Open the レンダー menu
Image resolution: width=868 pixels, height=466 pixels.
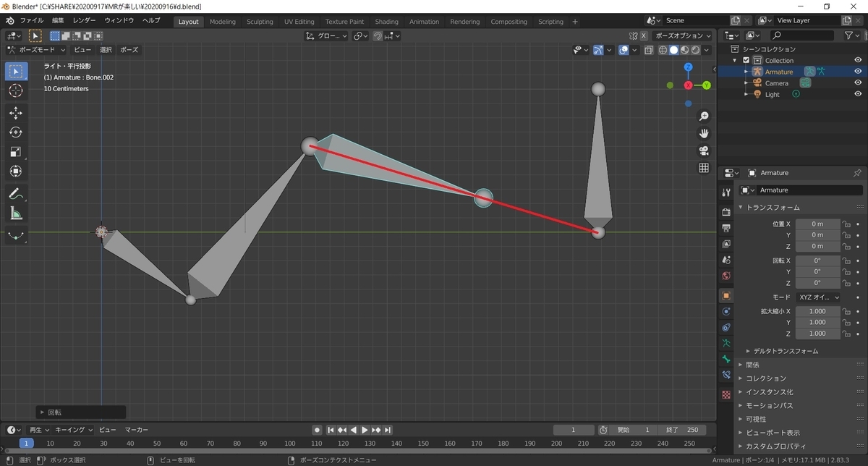pos(84,21)
